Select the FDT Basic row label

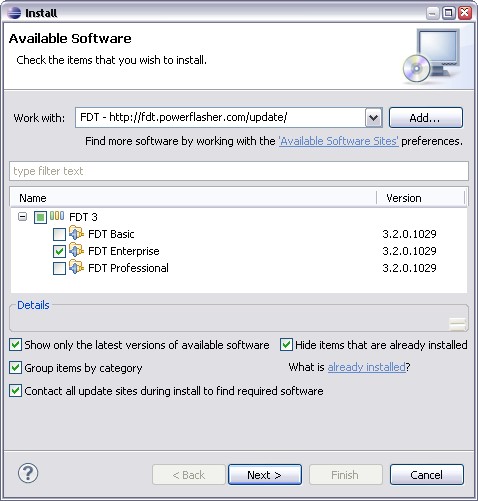tap(111, 234)
